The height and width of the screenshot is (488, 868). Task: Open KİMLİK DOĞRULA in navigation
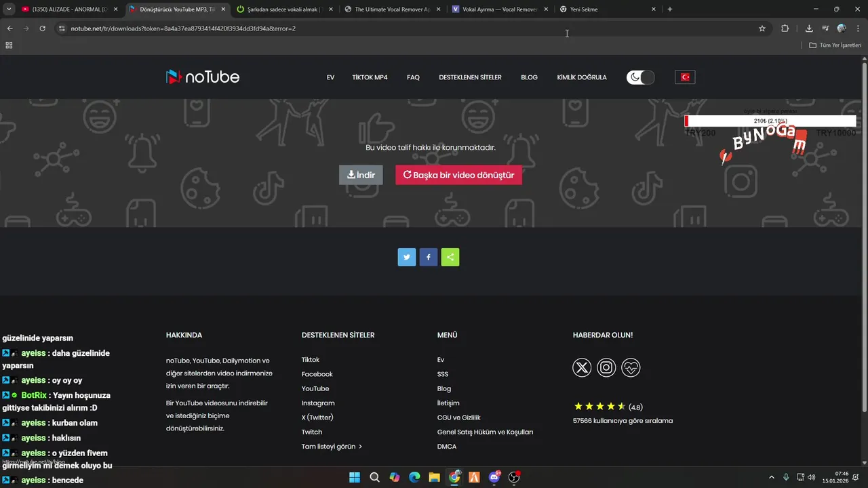[582, 77]
